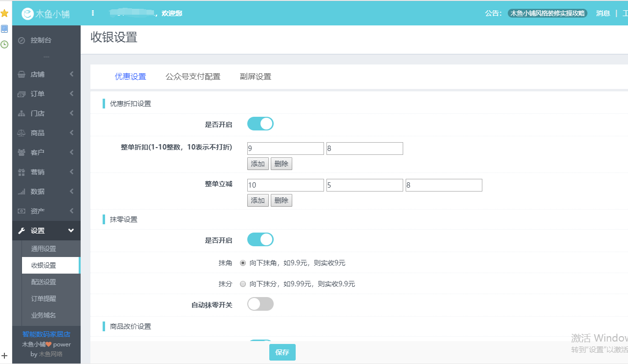This screenshot has width=628, height=364.
Task: Enable the 自动抹零开关 switch
Action: coord(260,304)
